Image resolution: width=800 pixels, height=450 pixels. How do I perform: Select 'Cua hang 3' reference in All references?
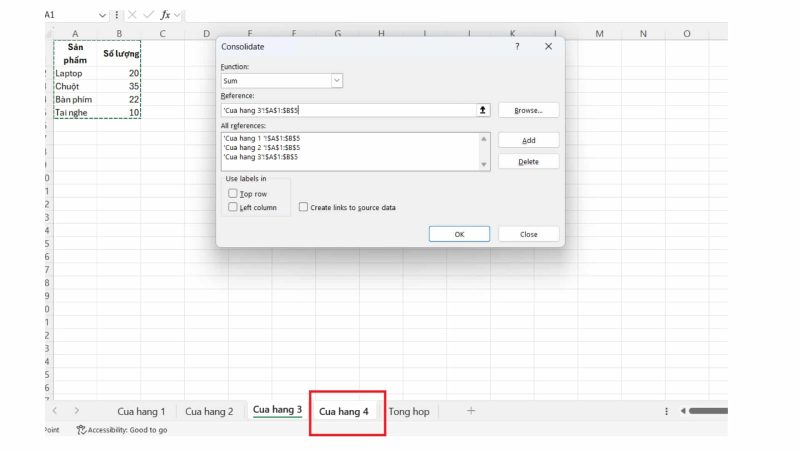click(261, 157)
